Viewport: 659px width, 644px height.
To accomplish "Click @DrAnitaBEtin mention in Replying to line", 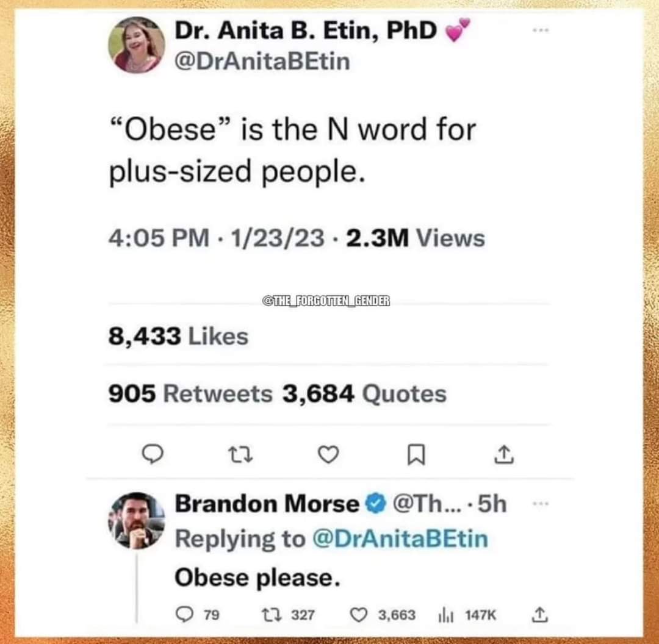I will 400,538.
